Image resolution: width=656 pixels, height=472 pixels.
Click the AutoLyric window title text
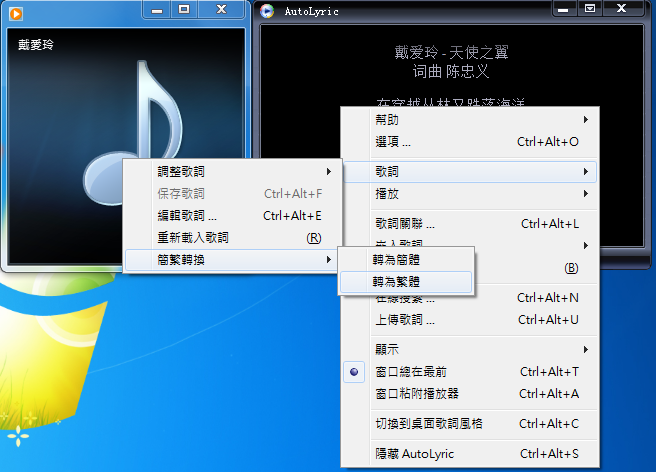(x=312, y=11)
